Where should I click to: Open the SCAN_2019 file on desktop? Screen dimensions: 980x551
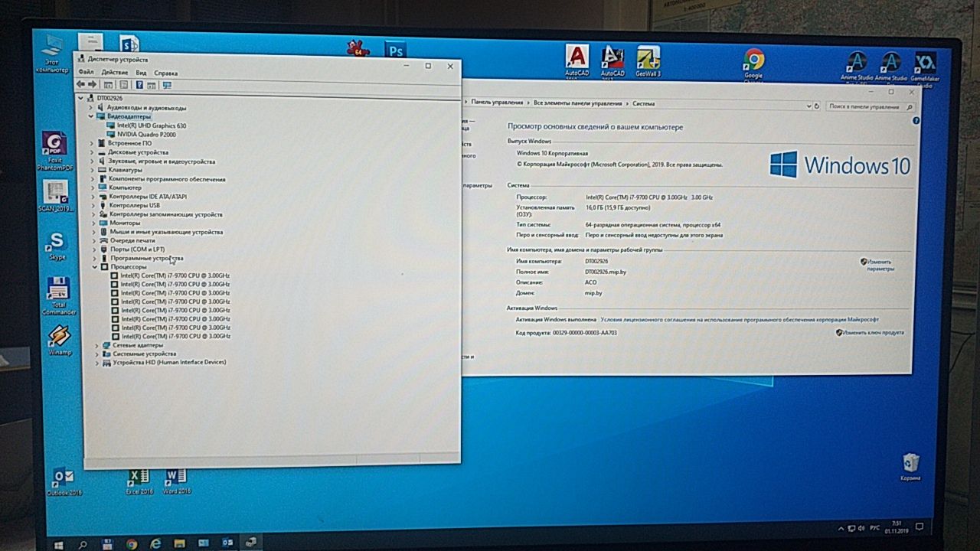[x=55, y=197]
